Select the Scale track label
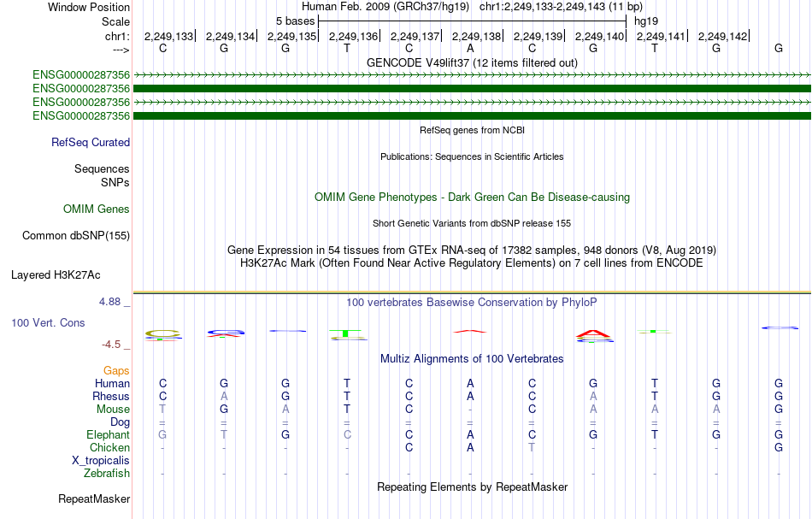The width and height of the screenshot is (812, 519). tap(115, 21)
